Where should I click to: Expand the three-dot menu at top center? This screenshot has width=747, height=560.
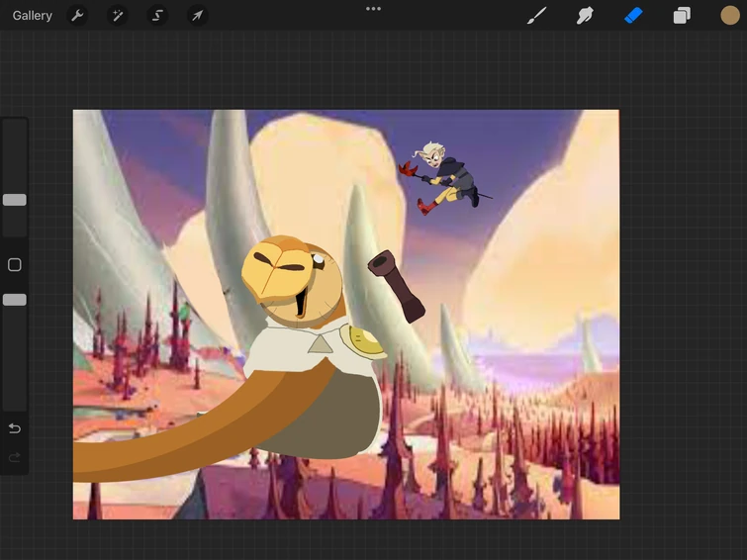tap(373, 9)
